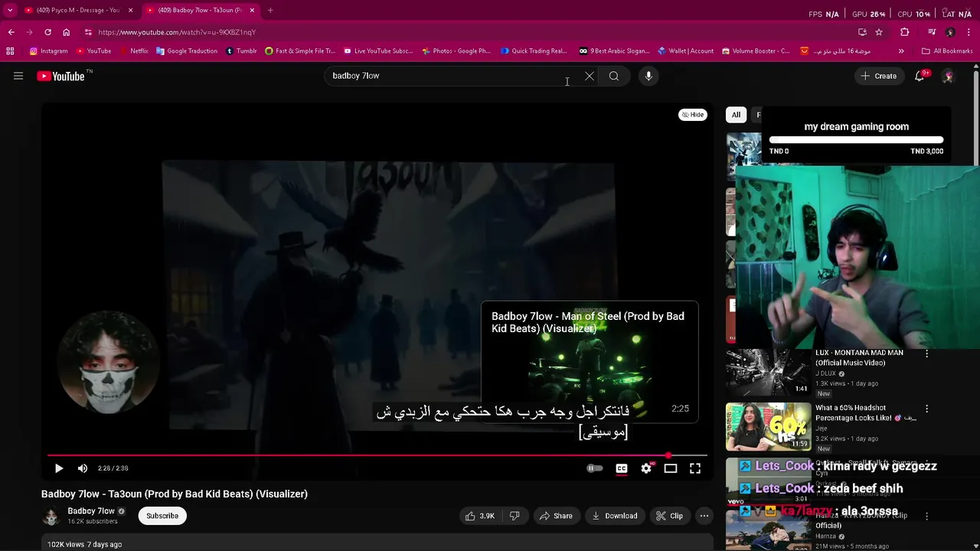980x551 pixels.
Task: Share the video
Action: [x=556, y=516]
